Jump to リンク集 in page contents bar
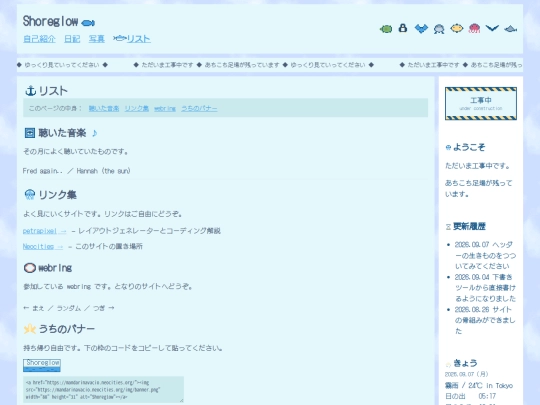The height and width of the screenshot is (405, 540). point(136,108)
